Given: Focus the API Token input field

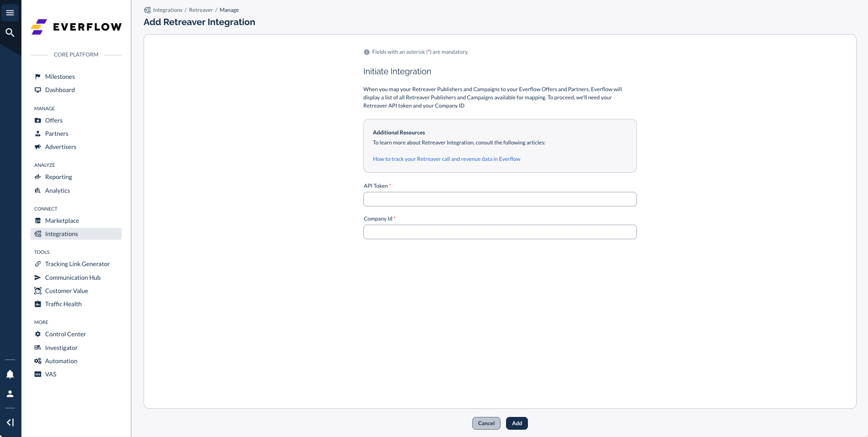Looking at the screenshot, I should coord(500,199).
